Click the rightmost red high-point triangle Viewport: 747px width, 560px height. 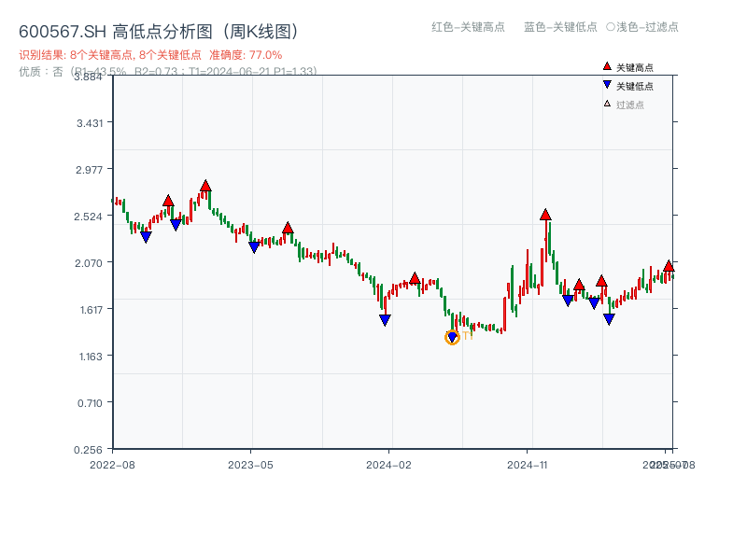click(669, 266)
